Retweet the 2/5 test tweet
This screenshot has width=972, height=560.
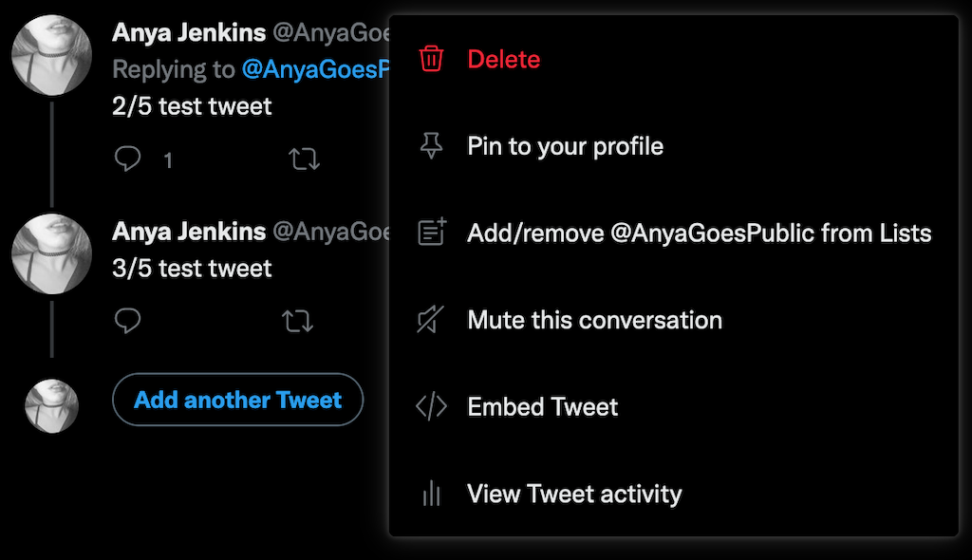pos(304,159)
